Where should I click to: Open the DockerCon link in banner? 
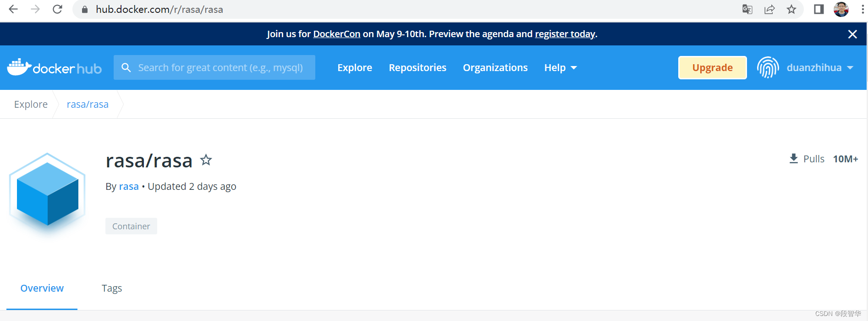click(337, 34)
